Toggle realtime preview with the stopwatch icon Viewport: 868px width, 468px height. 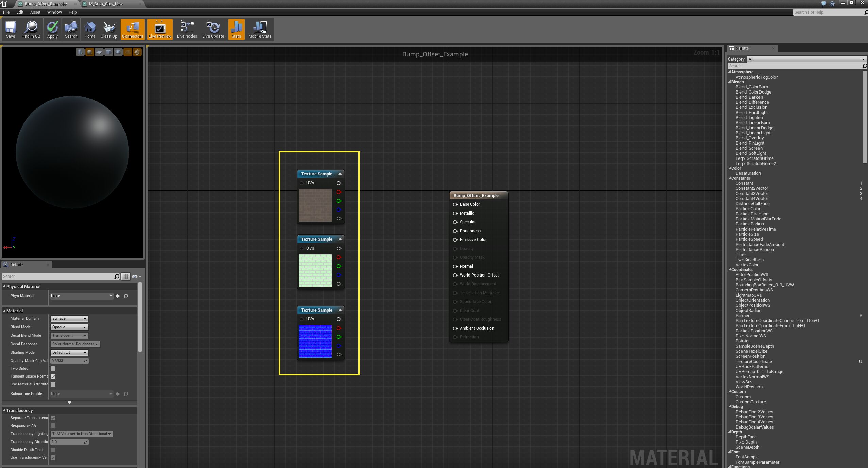click(x=138, y=52)
